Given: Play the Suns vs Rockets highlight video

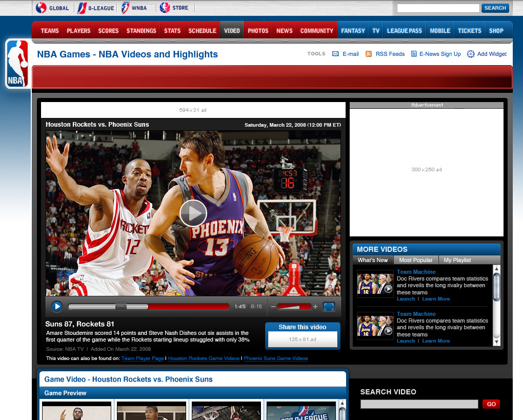Looking at the screenshot, I should [x=193, y=213].
